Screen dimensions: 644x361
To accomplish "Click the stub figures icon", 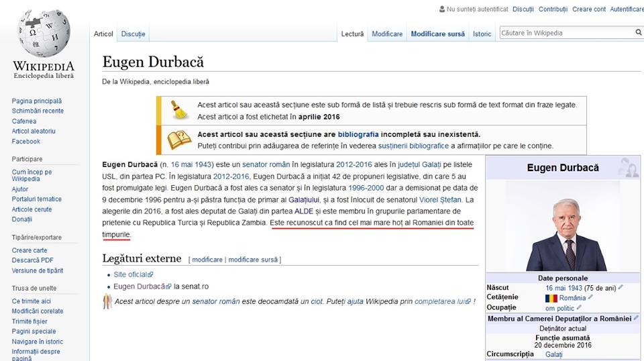I will click(107, 301).
